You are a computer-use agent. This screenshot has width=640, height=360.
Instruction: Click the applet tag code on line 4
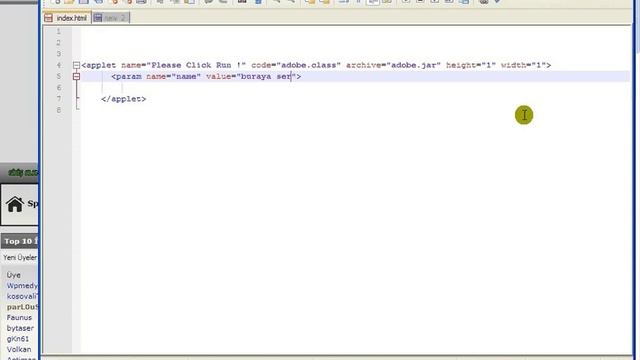(316, 65)
